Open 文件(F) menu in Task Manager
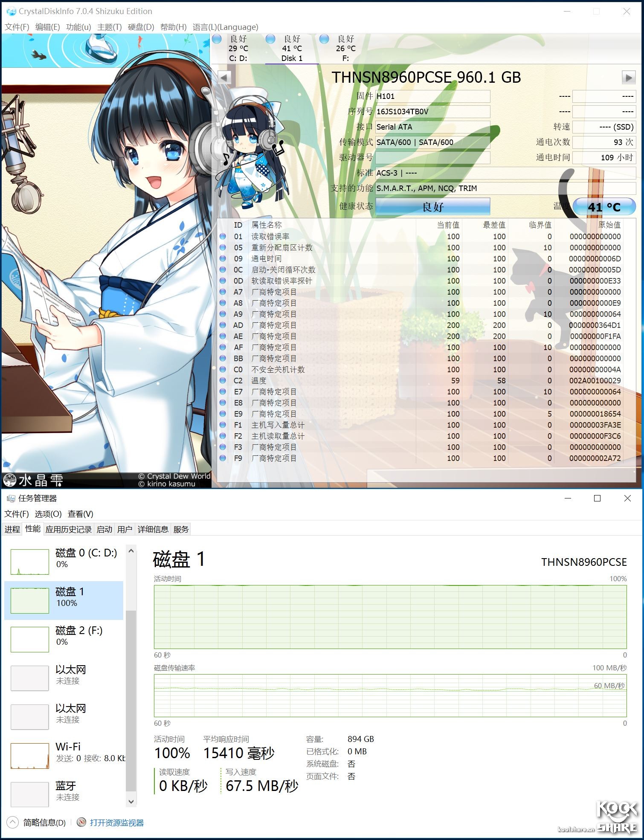 point(17,514)
